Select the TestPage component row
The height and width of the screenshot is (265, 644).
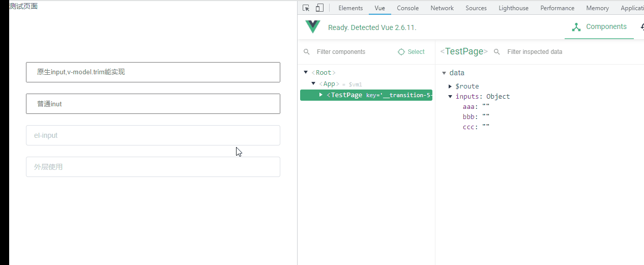tap(366, 95)
